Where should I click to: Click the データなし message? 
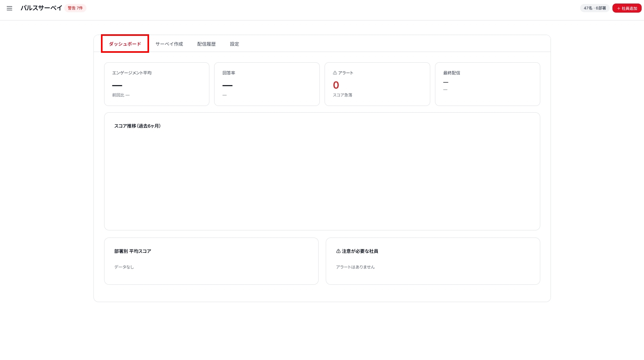pos(124,267)
